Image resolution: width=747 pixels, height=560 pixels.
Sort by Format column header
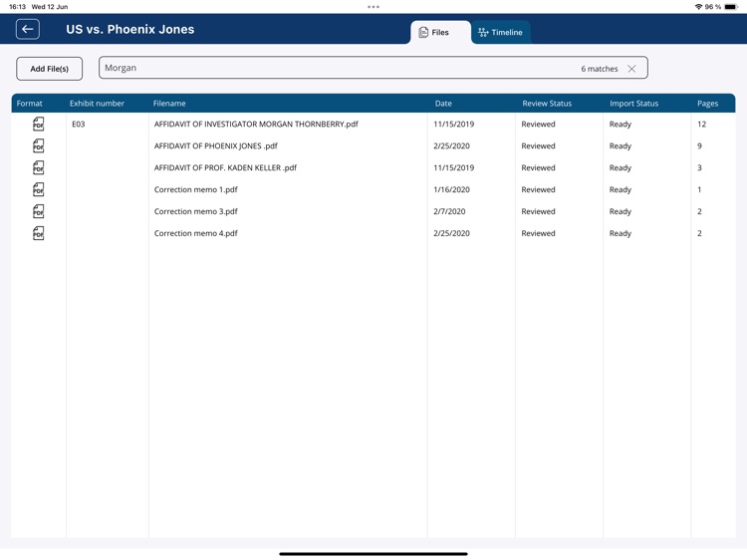tap(30, 104)
